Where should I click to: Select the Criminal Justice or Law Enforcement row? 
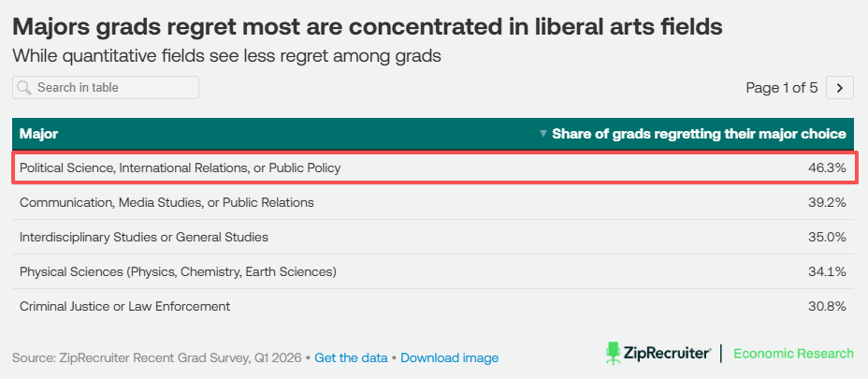pyautogui.click(x=433, y=306)
